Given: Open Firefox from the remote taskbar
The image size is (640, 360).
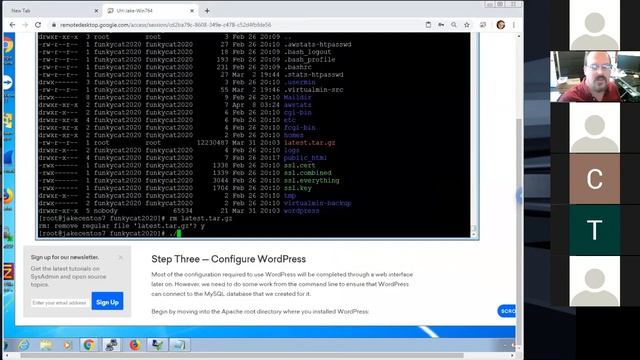Looking at the screenshot, I should pos(135,345).
